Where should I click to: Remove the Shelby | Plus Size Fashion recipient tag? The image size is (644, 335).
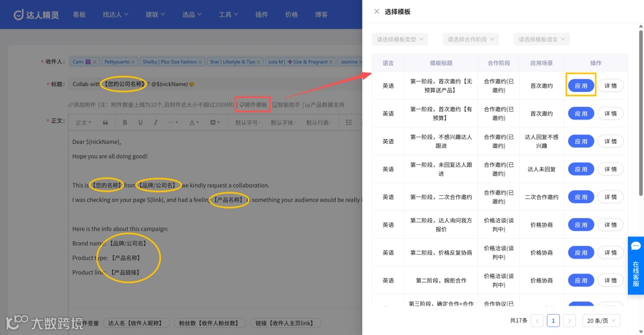[x=200, y=62]
